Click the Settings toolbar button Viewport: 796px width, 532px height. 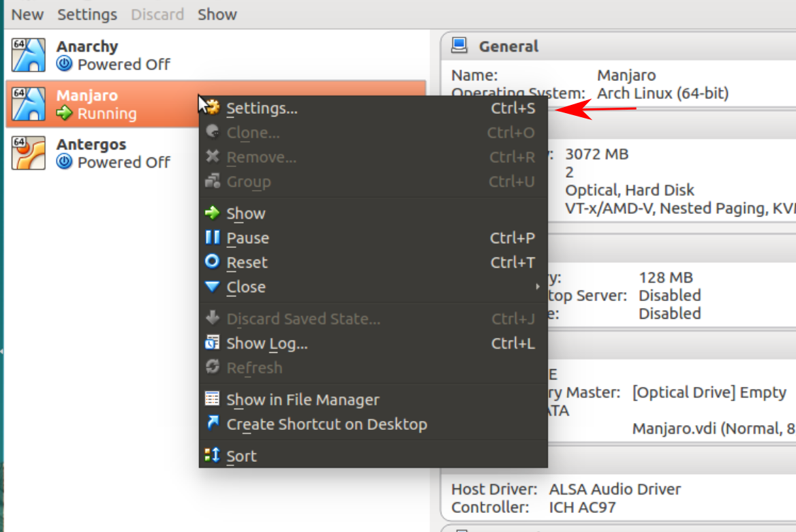click(x=87, y=14)
